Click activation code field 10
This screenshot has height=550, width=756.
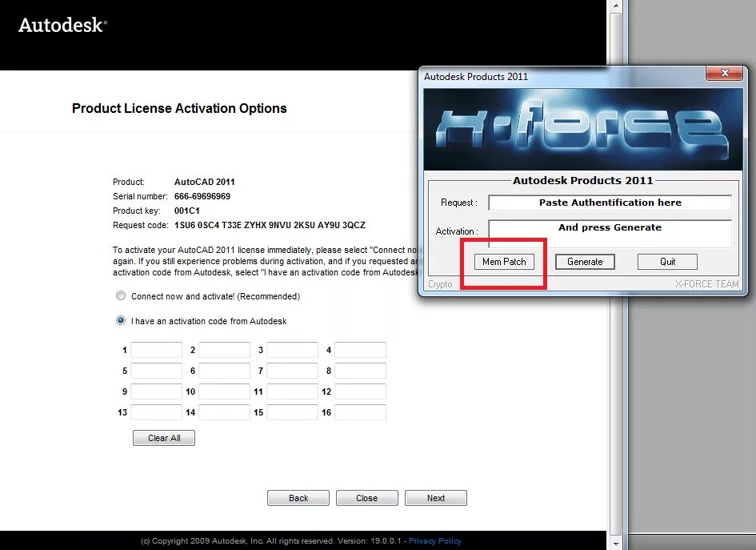(224, 391)
